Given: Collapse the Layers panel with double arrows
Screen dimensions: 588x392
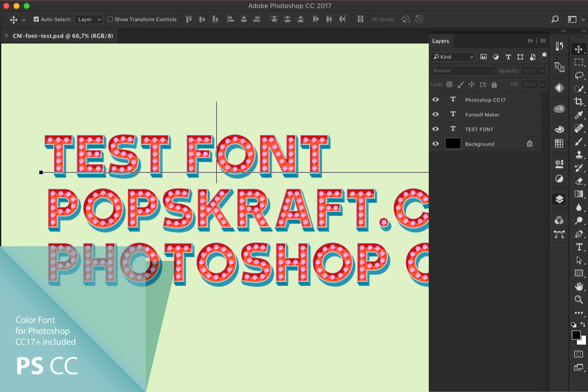Looking at the screenshot, I should click(530, 41).
